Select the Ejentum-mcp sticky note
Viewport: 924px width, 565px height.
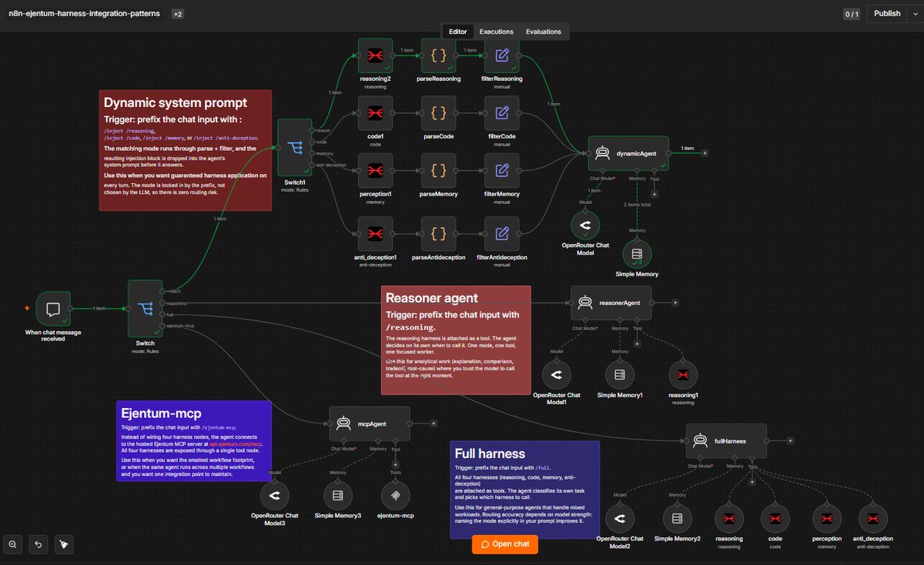194,441
